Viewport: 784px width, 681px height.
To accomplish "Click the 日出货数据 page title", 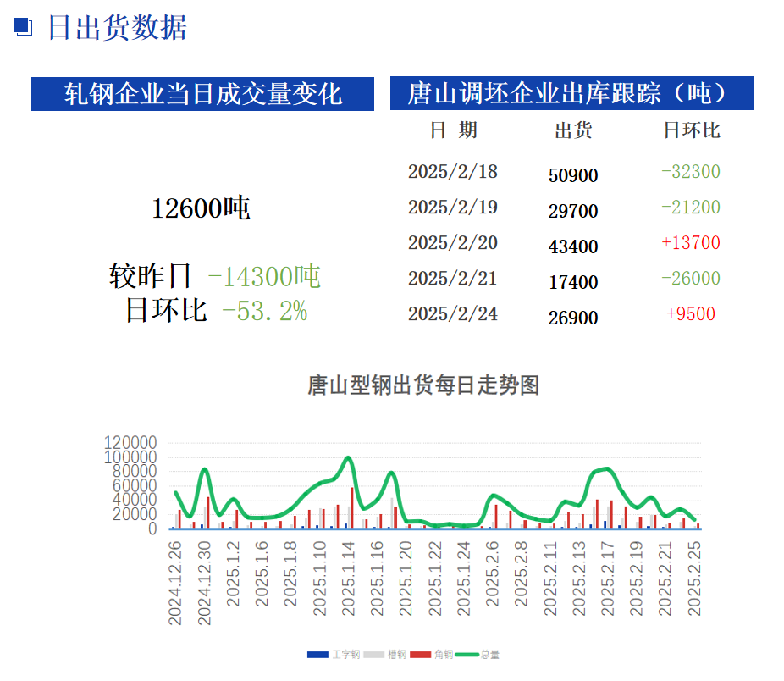I will (x=116, y=27).
